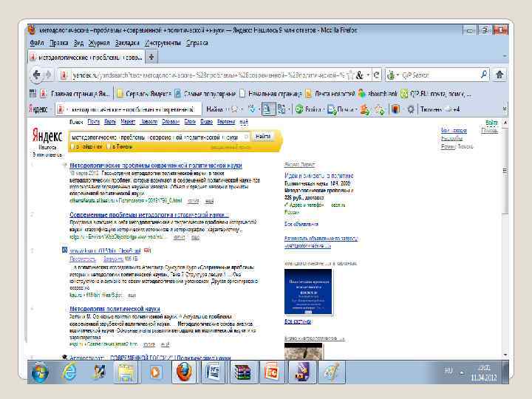532x399 pixels.
Task: Open result 'Методологические проблемы современной политической науки'
Action: 156,166
